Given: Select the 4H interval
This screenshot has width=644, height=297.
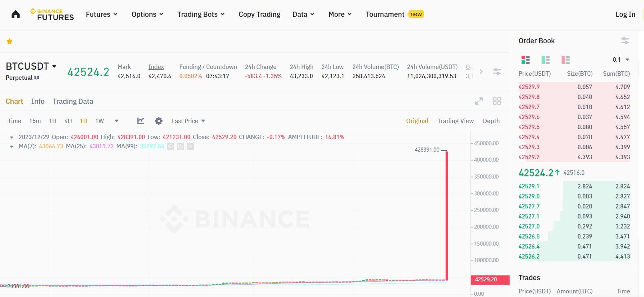Looking at the screenshot, I should coord(68,121).
